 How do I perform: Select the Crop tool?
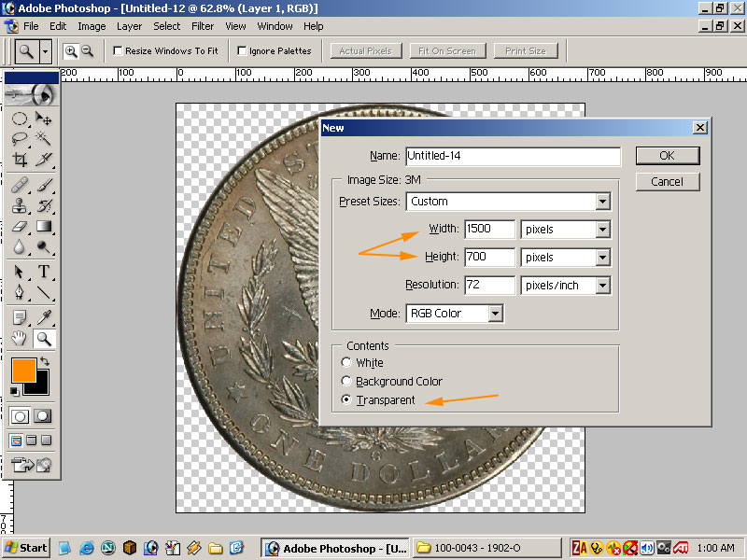click(20, 160)
